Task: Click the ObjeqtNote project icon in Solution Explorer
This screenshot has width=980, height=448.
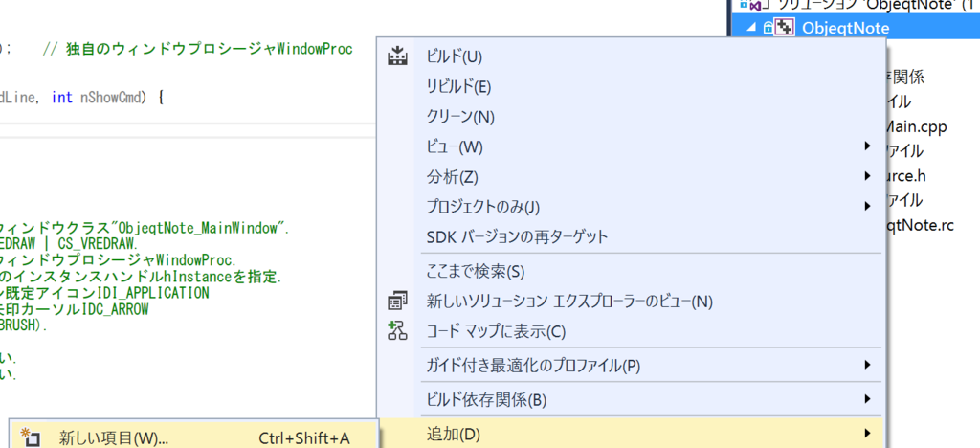Action: pyautogui.click(x=785, y=28)
